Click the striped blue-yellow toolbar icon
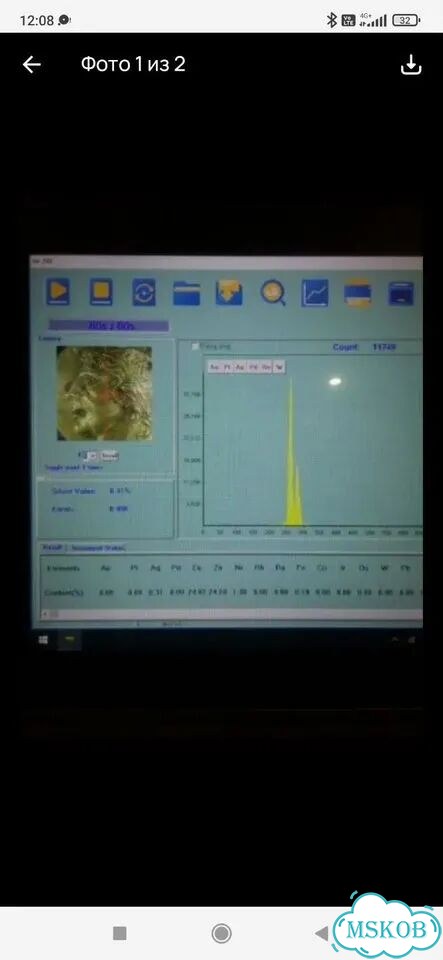Viewport: 443px width, 960px height. coord(357,293)
